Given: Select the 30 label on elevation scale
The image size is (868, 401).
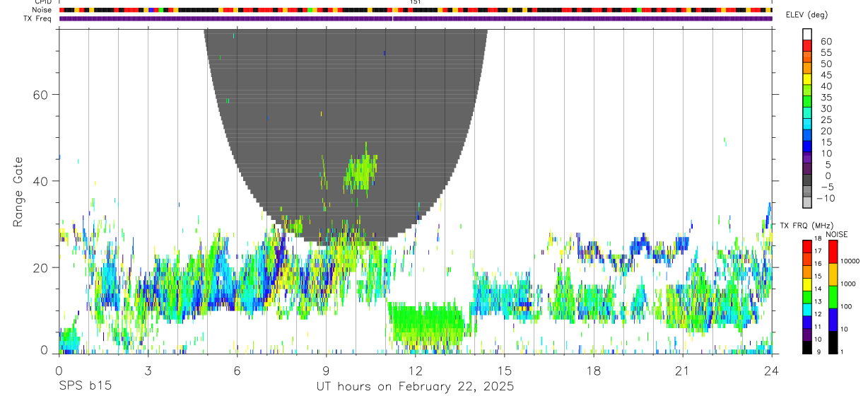Looking at the screenshot, I should 826,109.
